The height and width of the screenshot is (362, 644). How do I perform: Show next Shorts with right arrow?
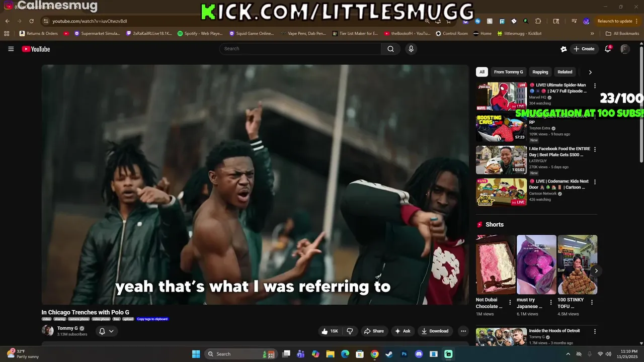coord(596,270)
